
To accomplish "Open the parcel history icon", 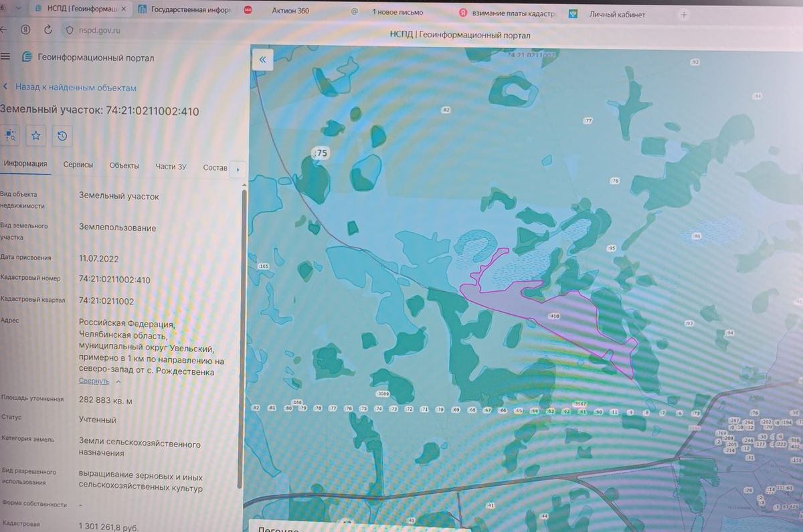I will pos(62,136).
